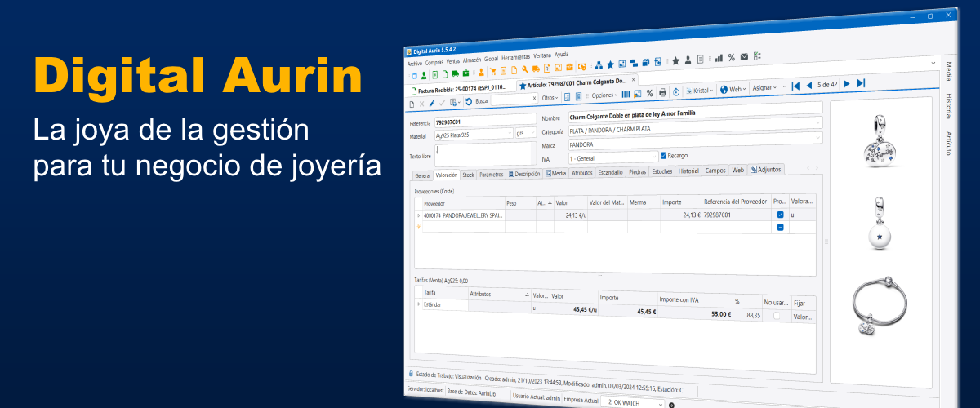Switch to the Escandallo tab

pos(610,172)
